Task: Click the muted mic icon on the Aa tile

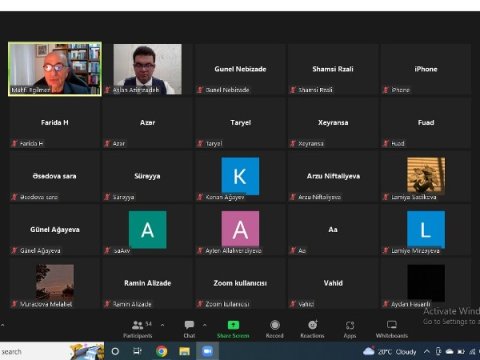Action: 293,250
